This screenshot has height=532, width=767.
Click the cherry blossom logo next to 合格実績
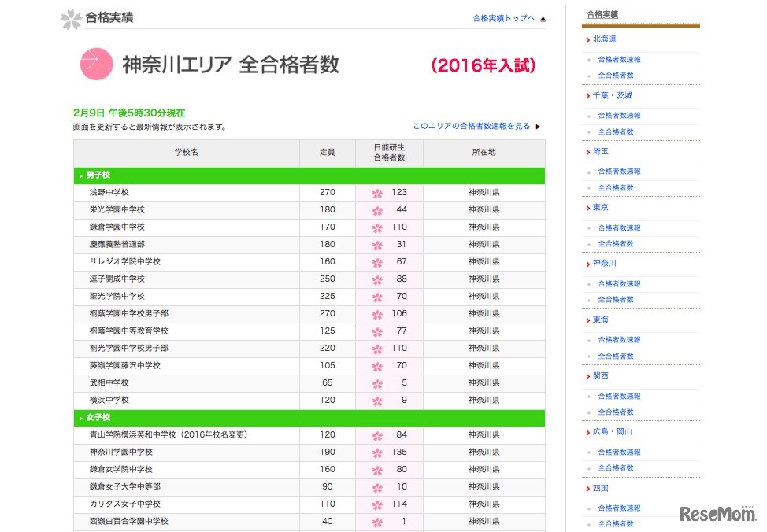[71, 18]
